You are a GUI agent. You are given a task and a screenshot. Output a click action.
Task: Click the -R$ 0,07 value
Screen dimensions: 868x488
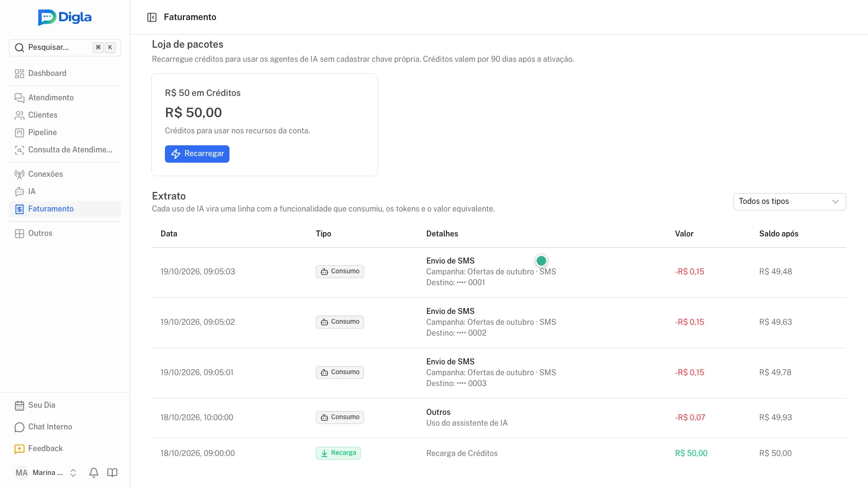click(690, 418)
